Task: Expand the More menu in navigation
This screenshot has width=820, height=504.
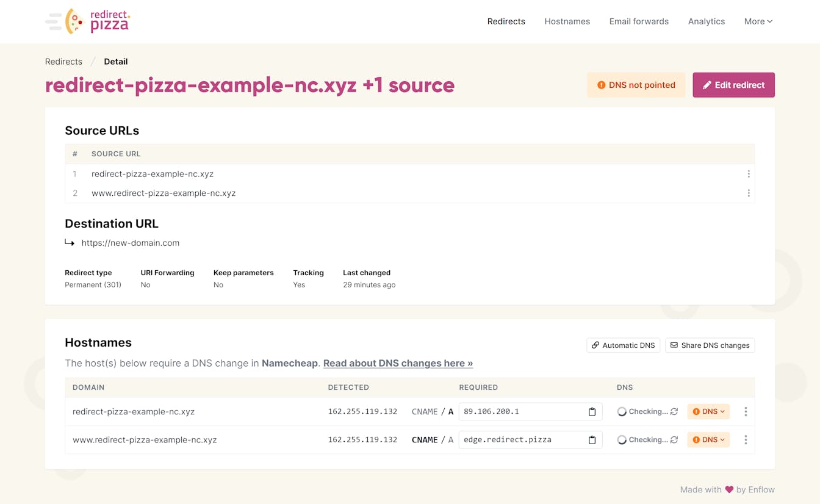Action: coord(758,21)
